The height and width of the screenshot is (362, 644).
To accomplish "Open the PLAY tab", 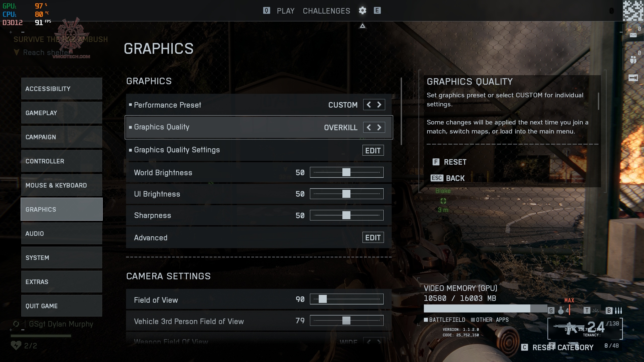I will [286, 11].
